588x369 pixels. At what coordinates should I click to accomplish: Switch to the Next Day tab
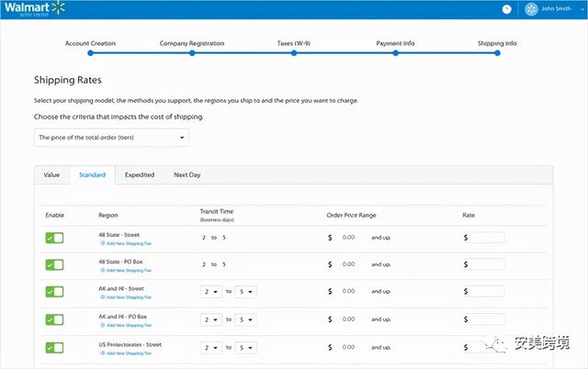click(x=187, y=174)
